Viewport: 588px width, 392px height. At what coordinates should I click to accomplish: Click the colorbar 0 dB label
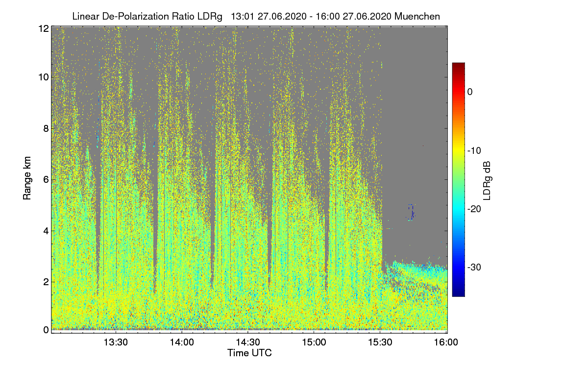(x=470, y=92)
